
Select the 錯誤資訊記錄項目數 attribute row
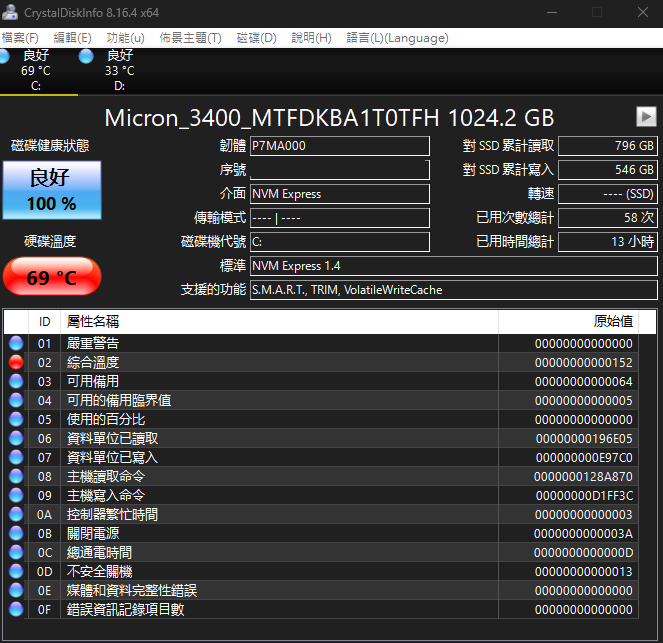[x=321, y=610]
